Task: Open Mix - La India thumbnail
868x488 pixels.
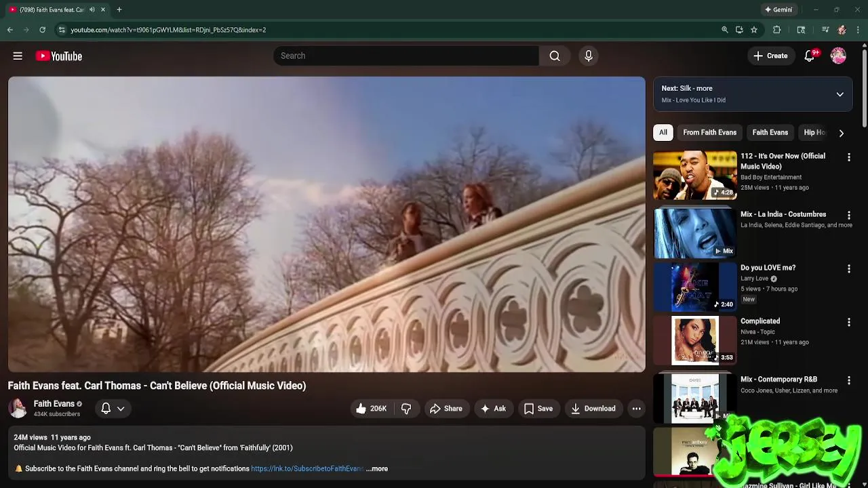Action: tap(694, 233)
